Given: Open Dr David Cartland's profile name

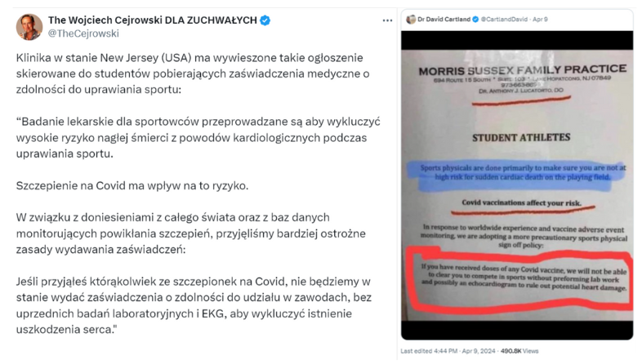Looking at the screenshot, I should (444, 20).
